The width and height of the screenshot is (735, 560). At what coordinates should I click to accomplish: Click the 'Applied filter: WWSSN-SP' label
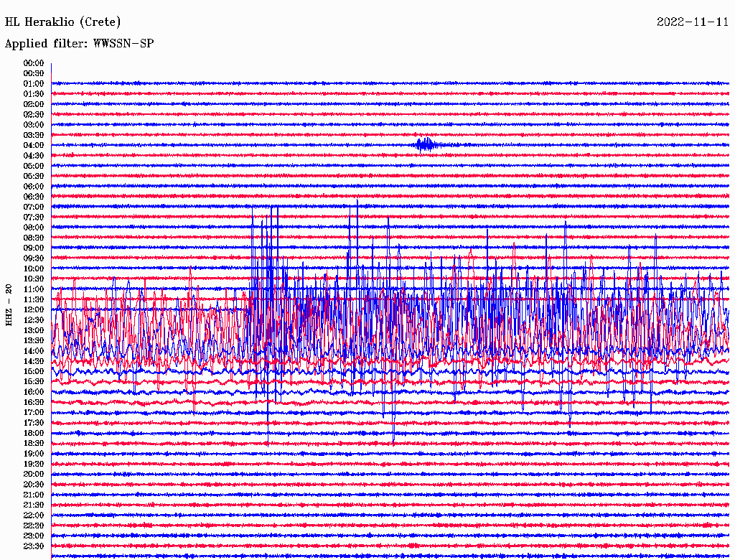tap(79, 44)
